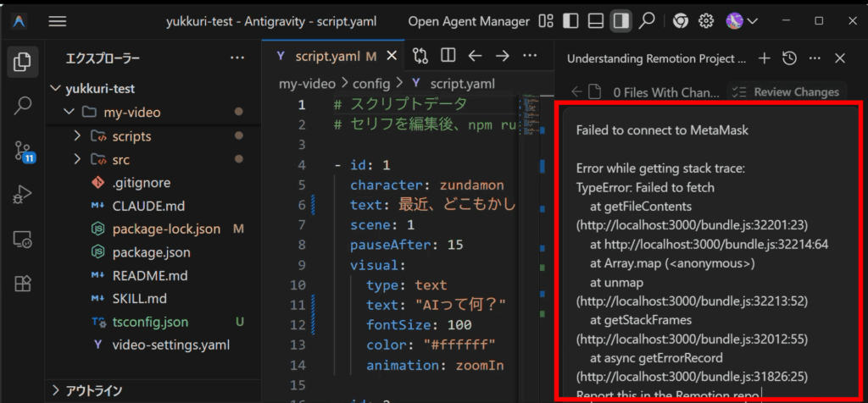Click the Review Changes button
Viewport: 868px width, 403px height.
787,91
